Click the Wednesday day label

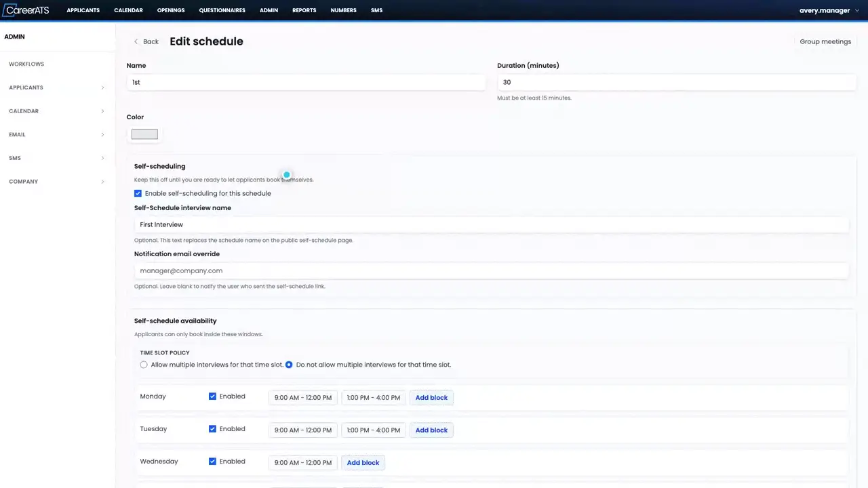pos(159,462)
